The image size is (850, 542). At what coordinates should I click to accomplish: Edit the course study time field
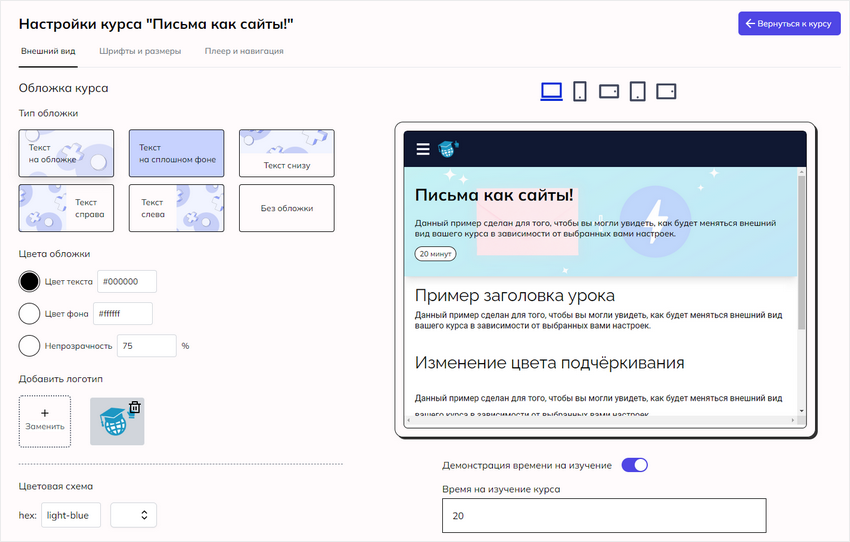604,515
